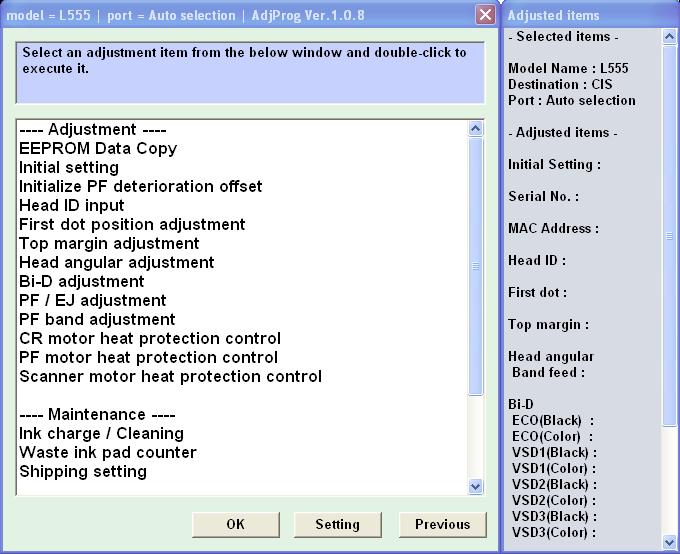
Task: Click Adjusted items panel scrollbar thumb
Action: 669,236
